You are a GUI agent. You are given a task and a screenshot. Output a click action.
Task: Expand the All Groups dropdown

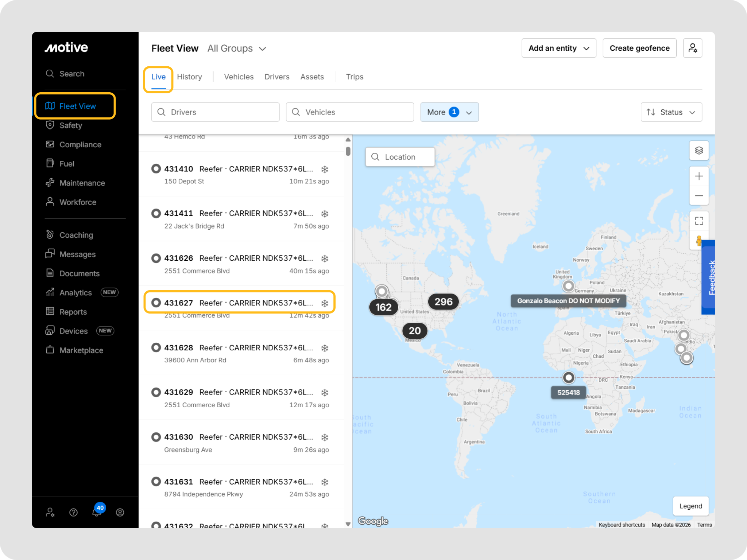pos(237,48)
